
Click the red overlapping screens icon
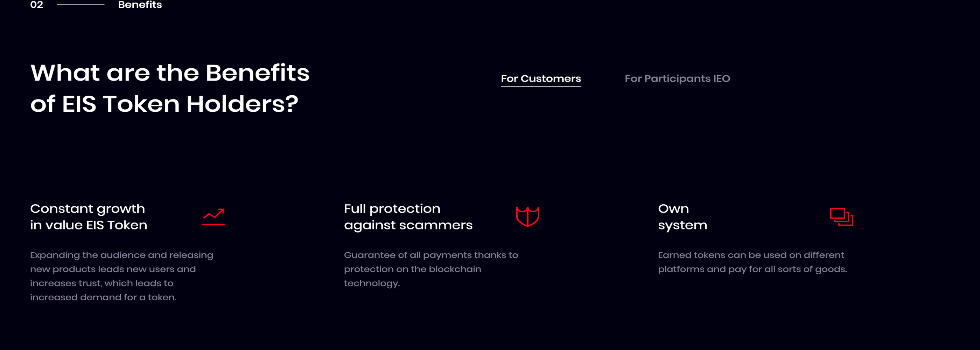[841, 217]
